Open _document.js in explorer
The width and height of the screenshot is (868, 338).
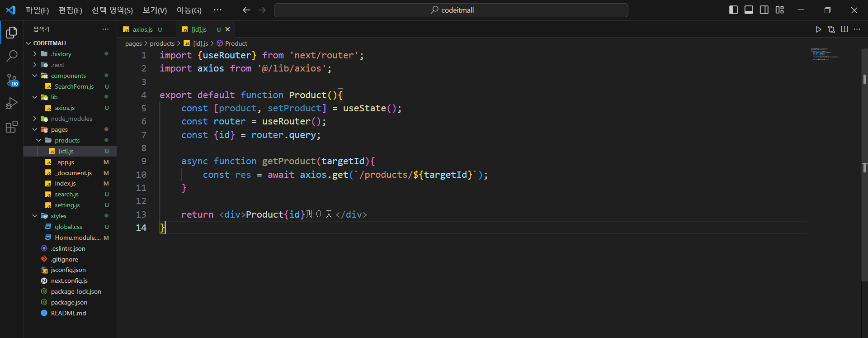tap(70, 173)
